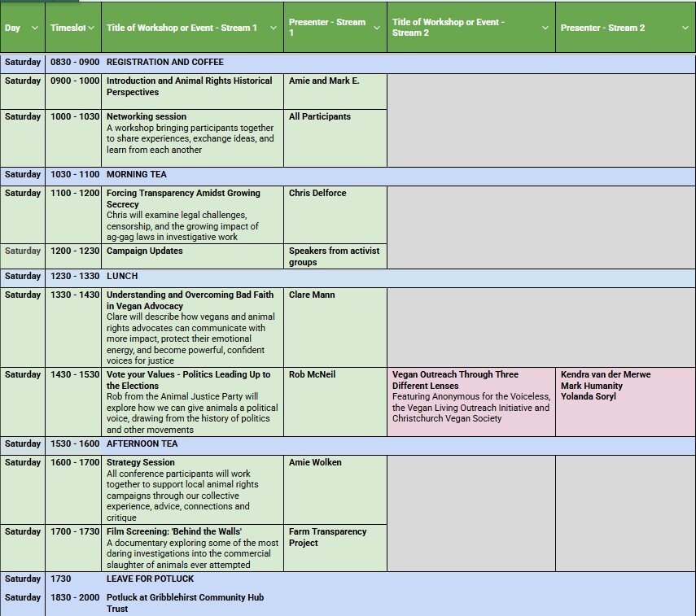The image size is (696, 616).
Task: Click the Strategy Session workshop cell
Action: (x=192, y=490)
